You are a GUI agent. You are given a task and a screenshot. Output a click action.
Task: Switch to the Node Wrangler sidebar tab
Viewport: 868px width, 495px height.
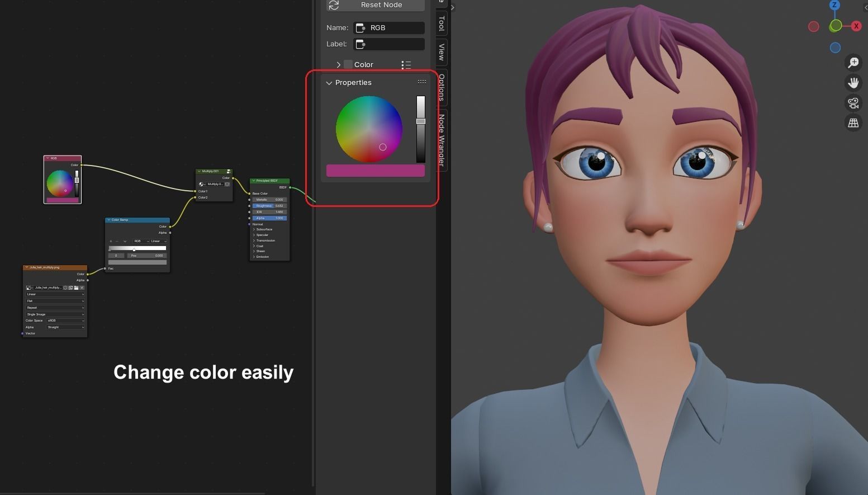pos(442,140)
